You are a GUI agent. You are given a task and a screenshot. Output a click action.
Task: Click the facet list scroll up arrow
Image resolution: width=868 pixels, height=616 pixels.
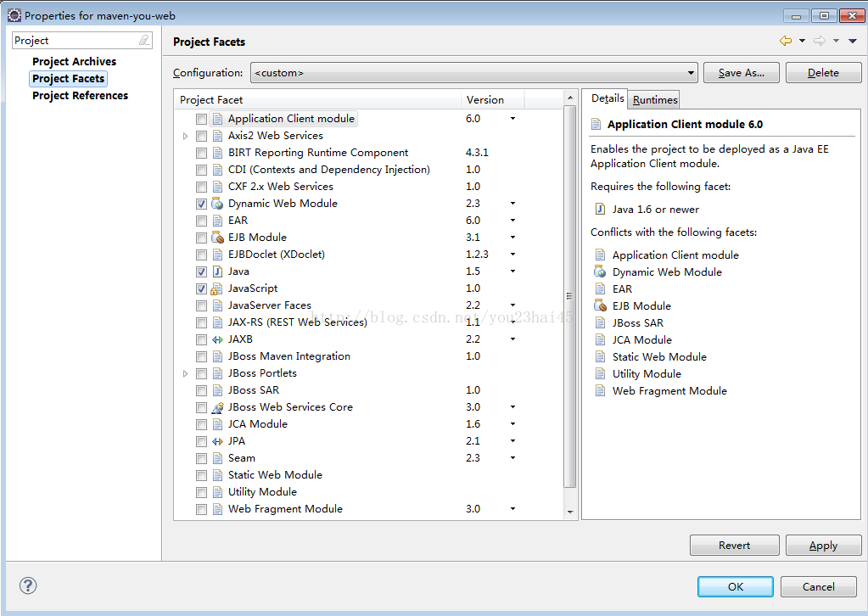pos(570,98)
